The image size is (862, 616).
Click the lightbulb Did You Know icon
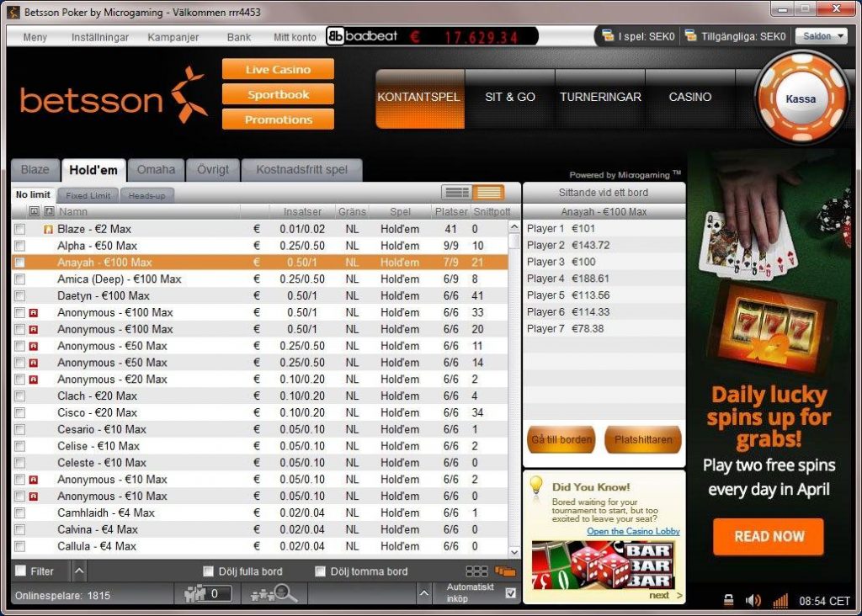[x=536, y=487]
